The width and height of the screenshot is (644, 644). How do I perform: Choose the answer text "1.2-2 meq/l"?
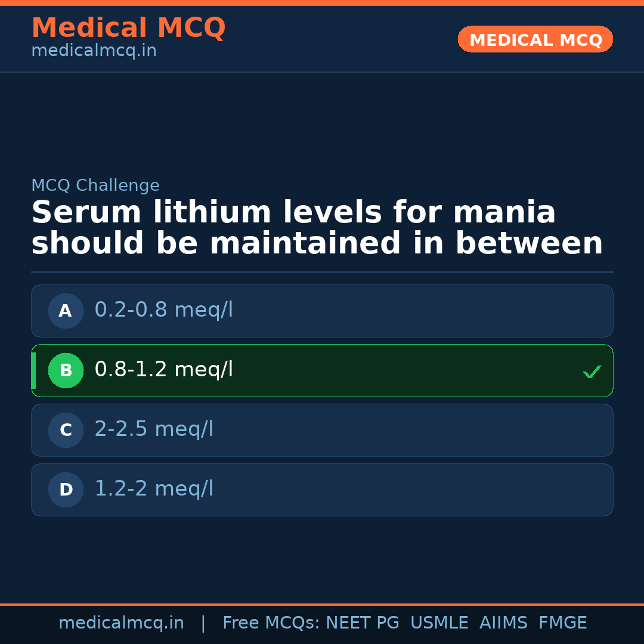tap(154, 489)
